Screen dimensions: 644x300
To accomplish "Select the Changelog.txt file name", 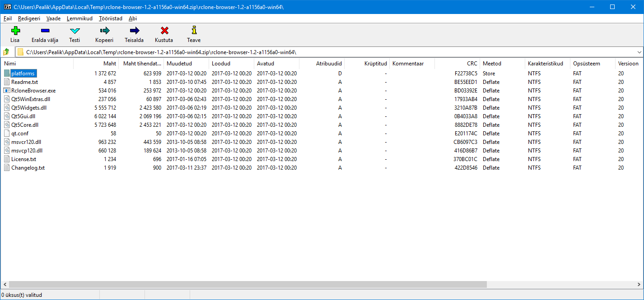I will pos(28,167).
